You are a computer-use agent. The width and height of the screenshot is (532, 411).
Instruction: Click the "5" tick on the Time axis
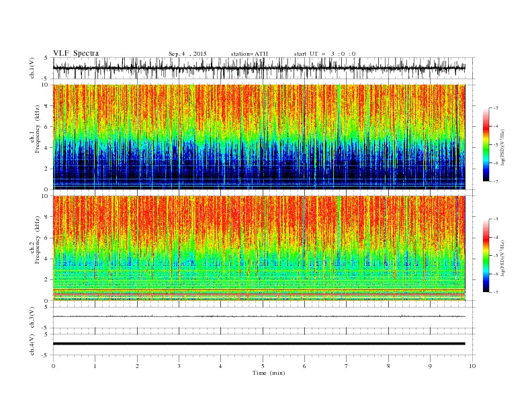click(x=263, y=366)
